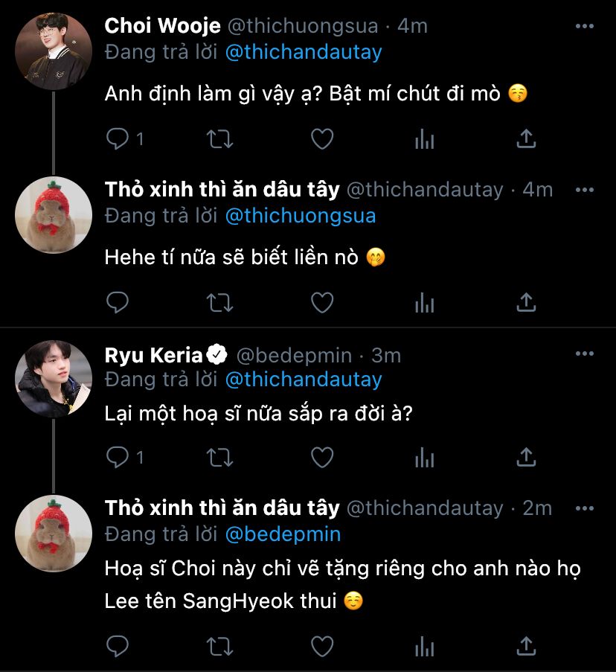
Task: Open Ryu Keria's profile picture
Action: 54,378
